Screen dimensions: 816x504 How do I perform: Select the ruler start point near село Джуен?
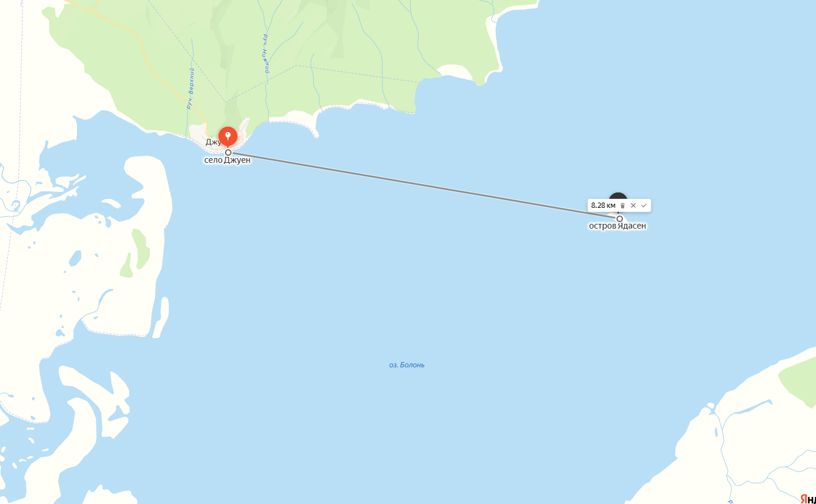click(x=228, y=152)
